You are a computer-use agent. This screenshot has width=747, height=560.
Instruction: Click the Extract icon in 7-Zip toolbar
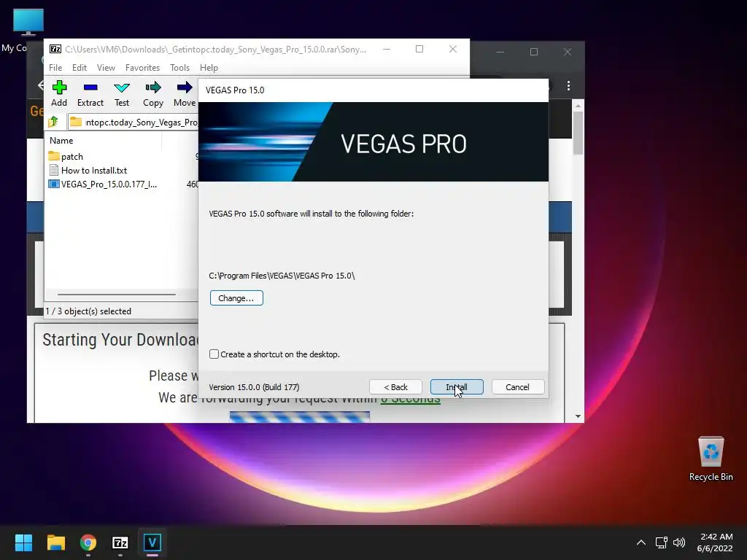90,93
